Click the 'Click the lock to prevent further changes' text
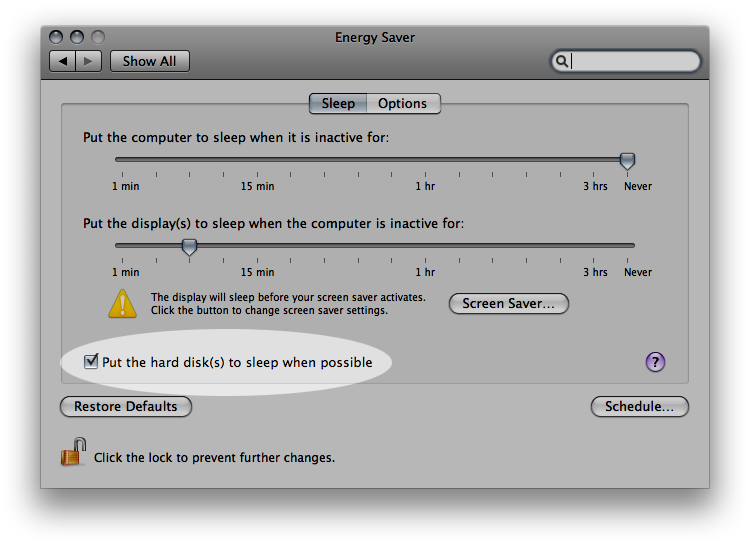This screenshot has height=544, width=750. 214,458
